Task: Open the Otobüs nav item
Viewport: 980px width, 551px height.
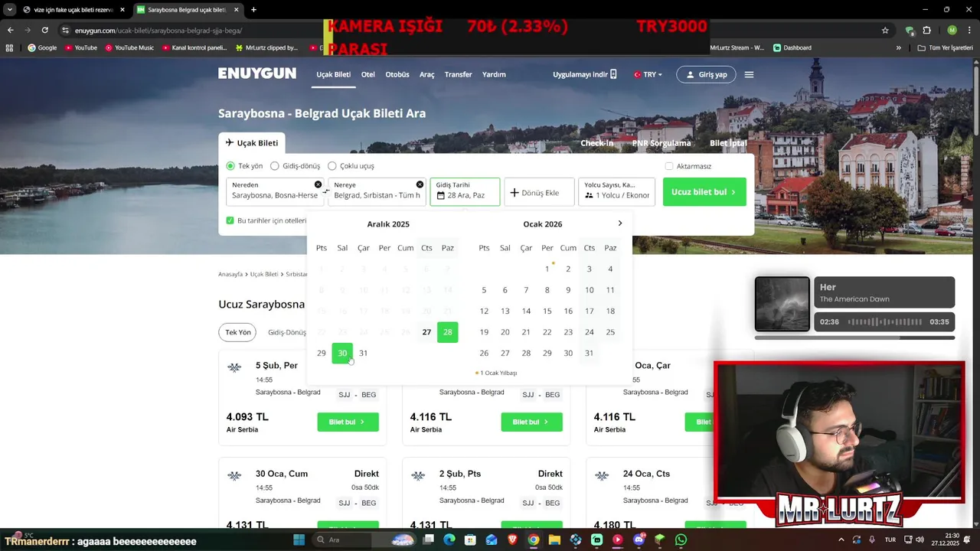Action: [x=397, y=74]
